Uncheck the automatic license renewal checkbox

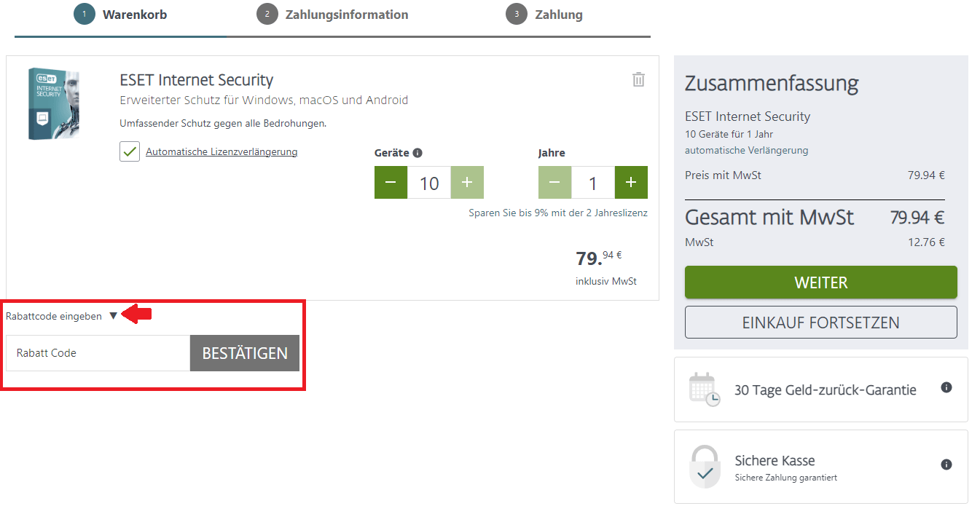pos(130,151)
